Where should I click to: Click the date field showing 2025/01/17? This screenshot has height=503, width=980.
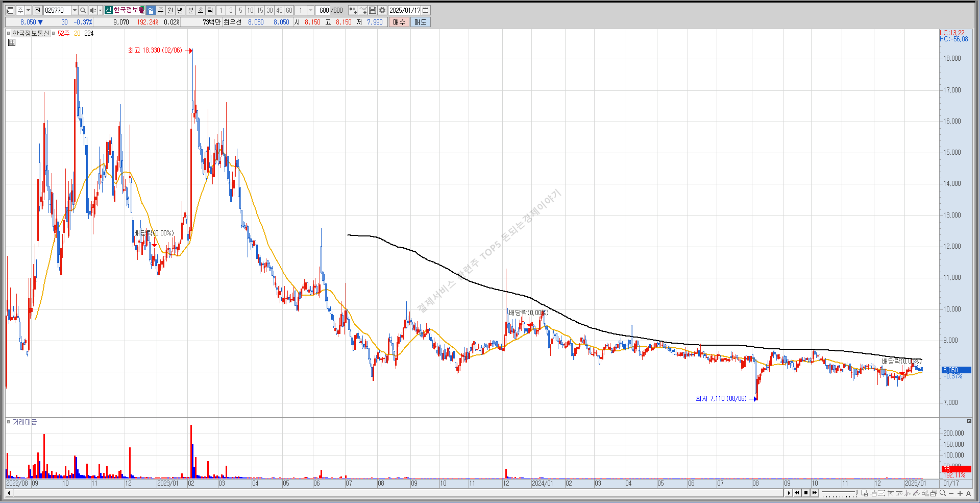tap(405, 10)
